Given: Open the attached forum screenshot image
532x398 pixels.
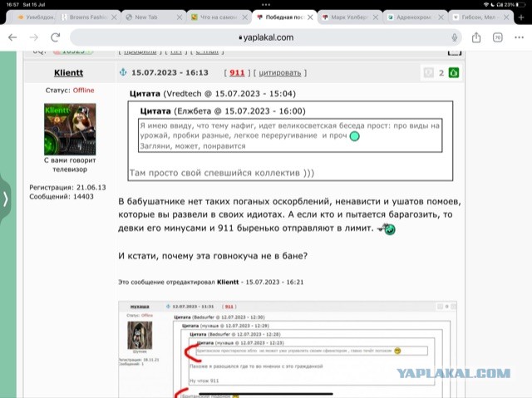Looking at the screenshot, I should coord(288,349).
